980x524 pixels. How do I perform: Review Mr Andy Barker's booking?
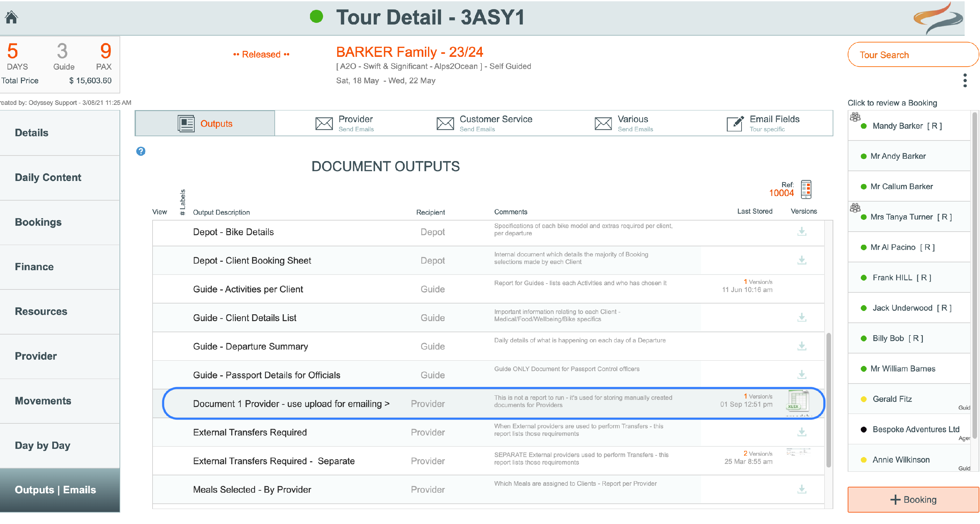point(909,156)
